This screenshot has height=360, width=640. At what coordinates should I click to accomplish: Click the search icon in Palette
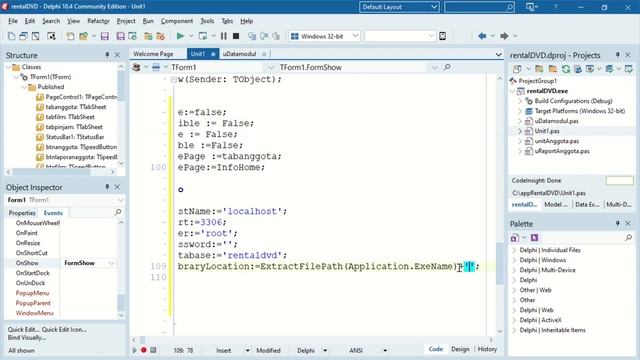628,238
